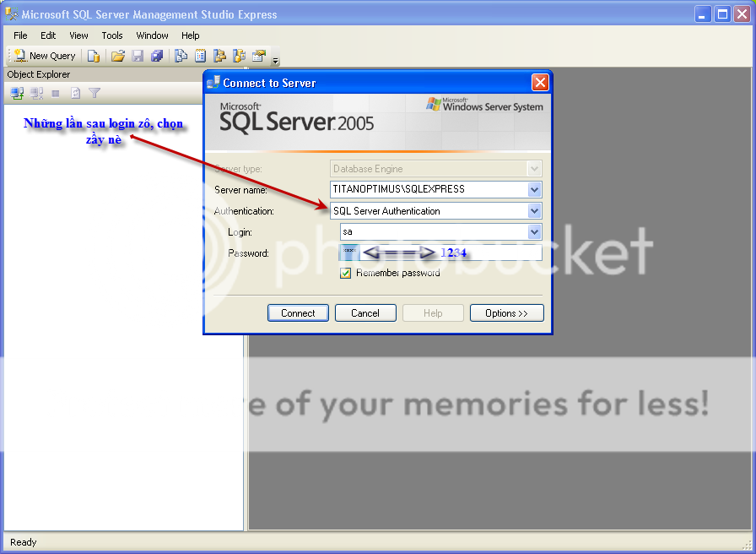Click the Cancel button
Screen dimensions: 756x554
coord(365,313)
